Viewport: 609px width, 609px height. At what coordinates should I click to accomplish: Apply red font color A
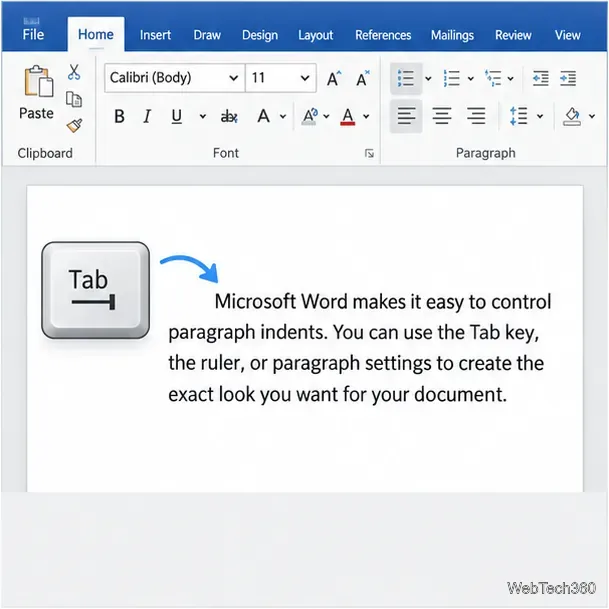(x=348, y=117)
